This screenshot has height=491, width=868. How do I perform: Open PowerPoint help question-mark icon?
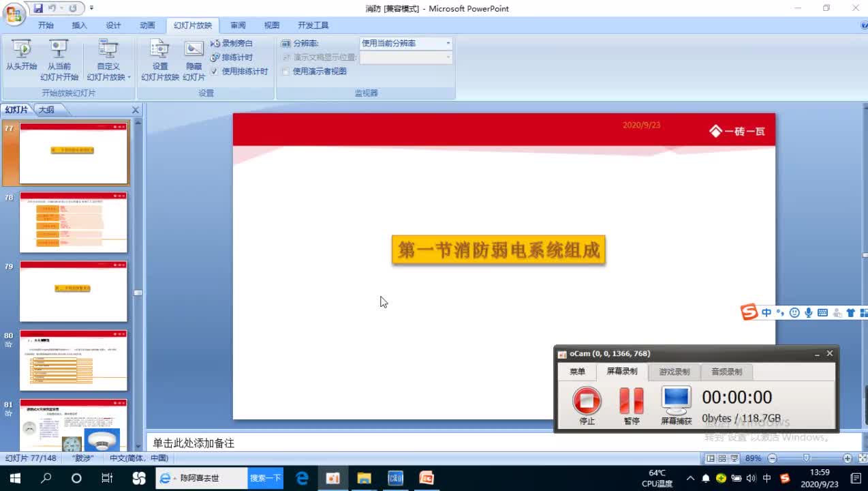click(x=864, y=25)
